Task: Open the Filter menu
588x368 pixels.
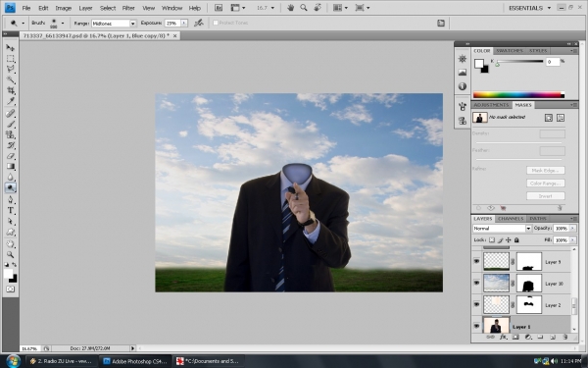Action: coord(128,8)
